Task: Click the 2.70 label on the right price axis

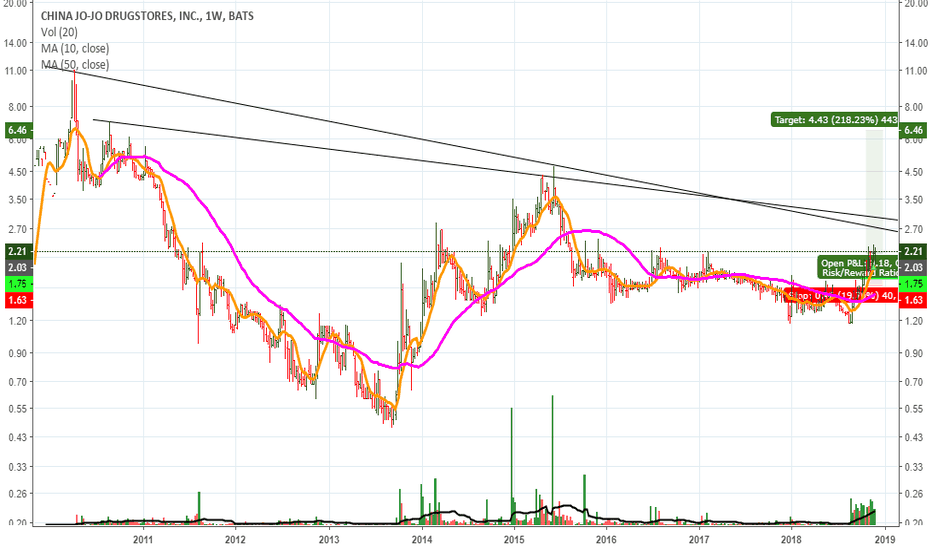Action: [x=915, y=229]
